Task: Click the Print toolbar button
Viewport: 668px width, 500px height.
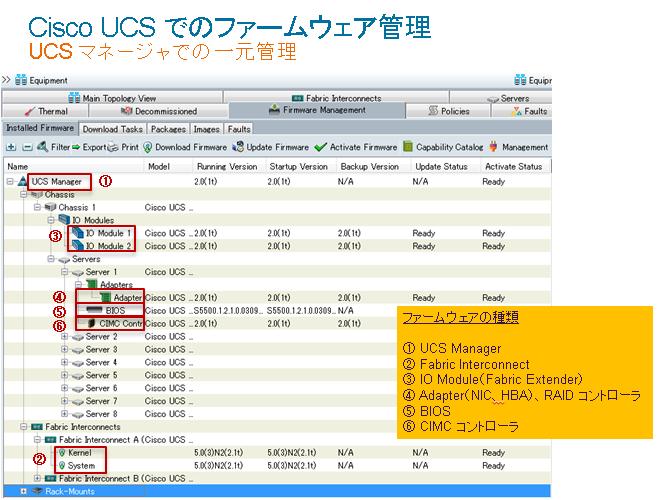Action: coord(125,147)
